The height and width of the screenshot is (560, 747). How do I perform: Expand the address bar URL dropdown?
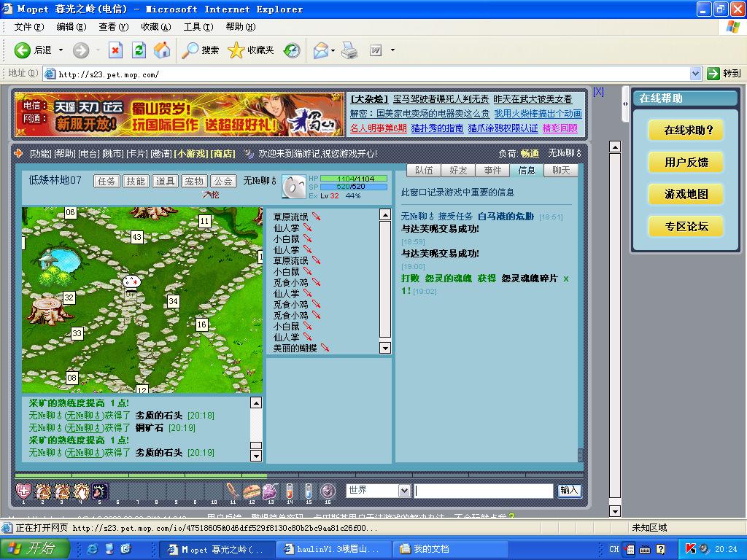695,74
